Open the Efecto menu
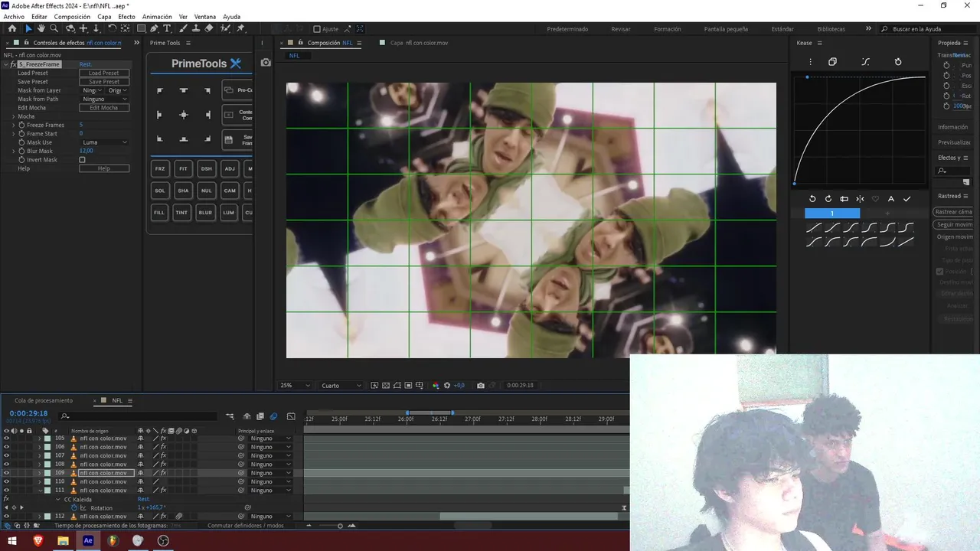The height and width of the screenshot is (551, 980). (x=126, y=16)
